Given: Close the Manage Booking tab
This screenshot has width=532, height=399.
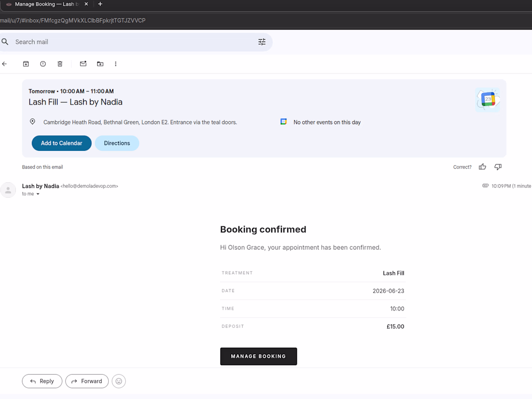Looking at the screenshot, I should pyautogui.click(x=86, y=4).
